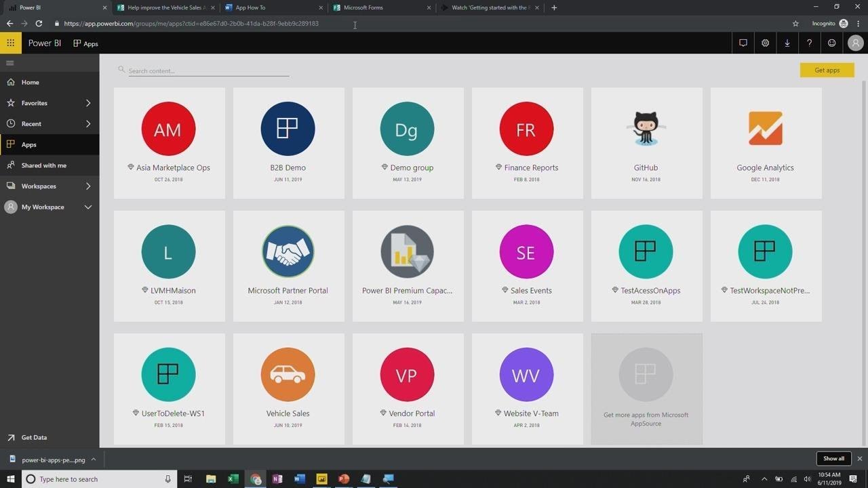Go back with browser back arrow

tap(9, 23)
